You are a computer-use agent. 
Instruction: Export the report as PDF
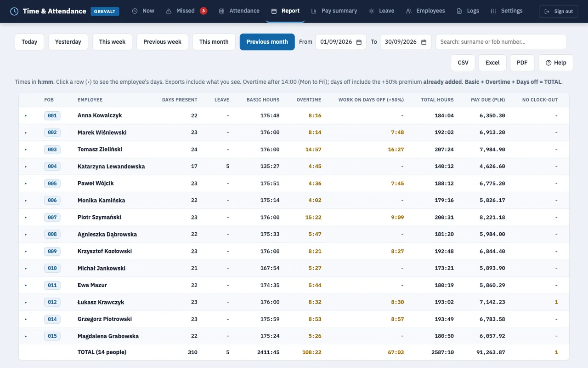tap(522, 63)
